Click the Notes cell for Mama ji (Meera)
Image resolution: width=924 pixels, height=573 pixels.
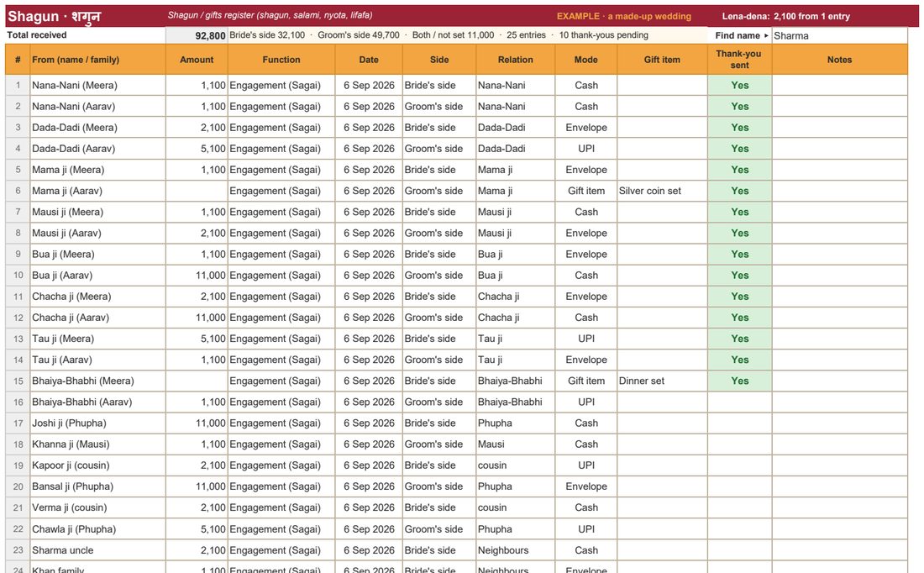coord(840,170)
